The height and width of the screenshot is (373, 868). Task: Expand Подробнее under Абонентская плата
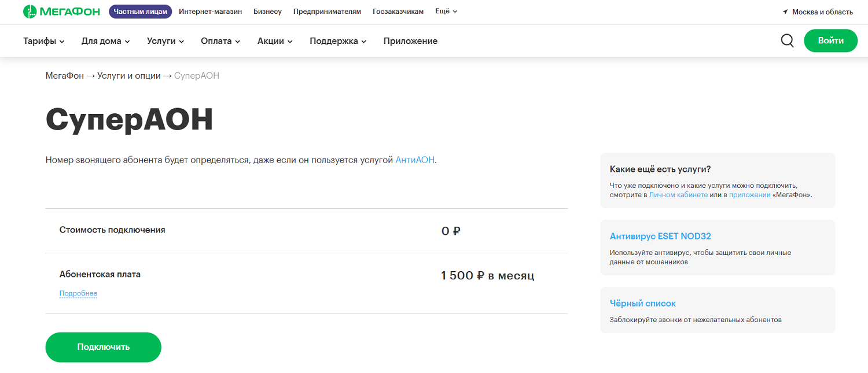(x=78, y=293)
